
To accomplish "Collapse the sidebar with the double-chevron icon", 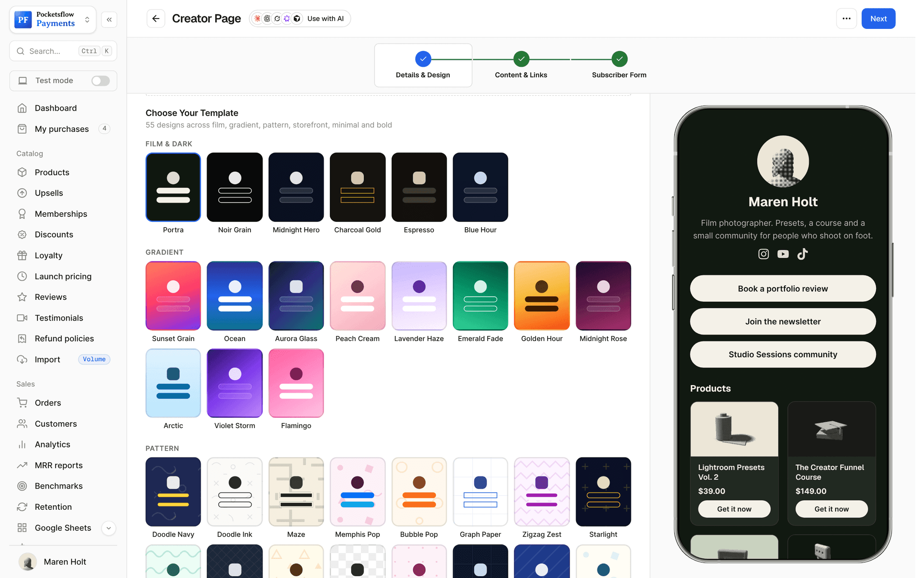I will 109,19.
